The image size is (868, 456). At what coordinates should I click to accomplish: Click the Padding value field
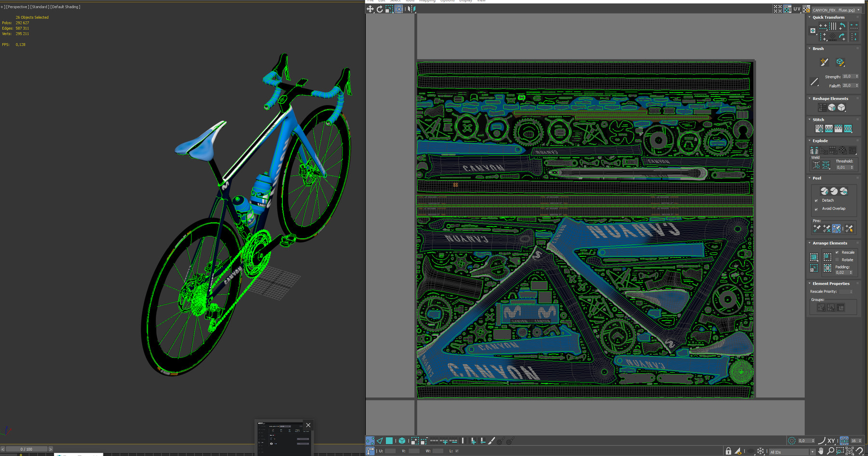[843, 272]
